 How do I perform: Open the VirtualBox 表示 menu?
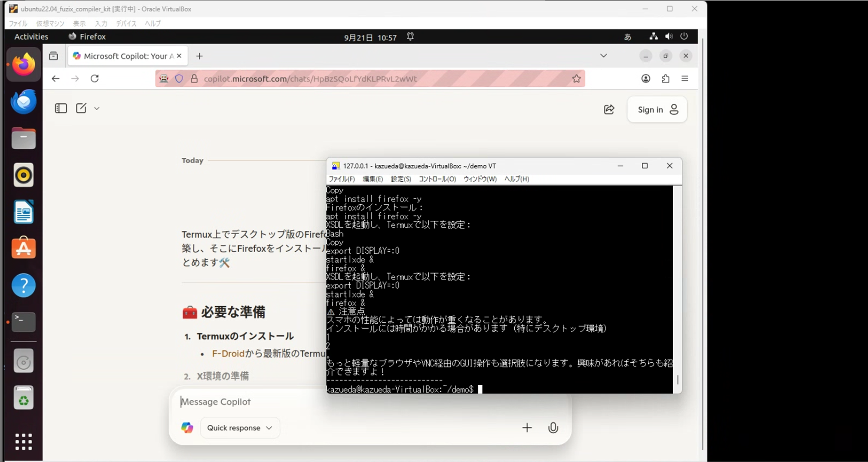point(79,23)
